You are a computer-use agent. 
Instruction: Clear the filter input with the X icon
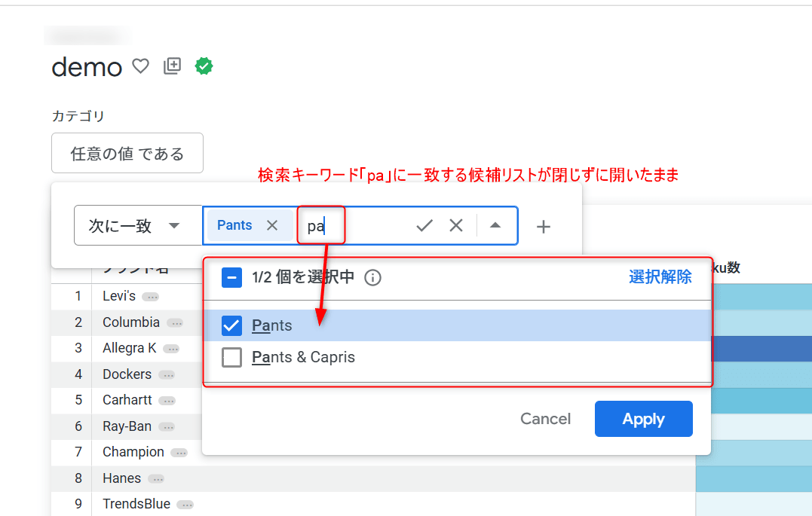[455, 224]
